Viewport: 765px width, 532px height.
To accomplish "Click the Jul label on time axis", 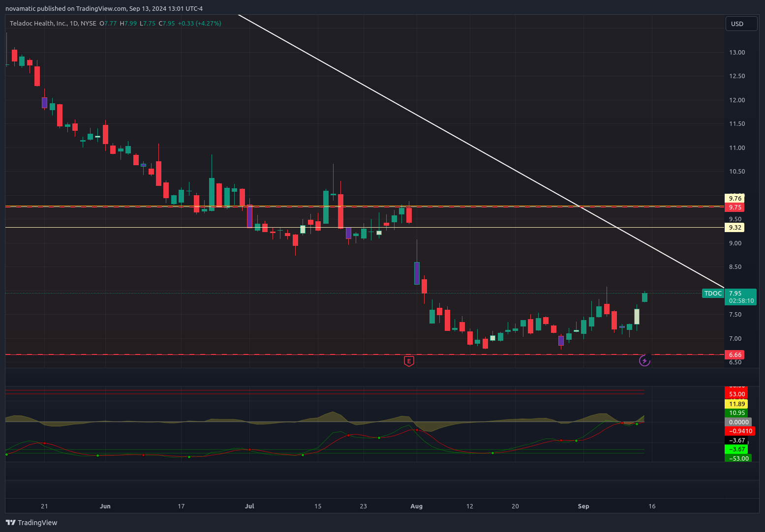I will coord(249,506).
